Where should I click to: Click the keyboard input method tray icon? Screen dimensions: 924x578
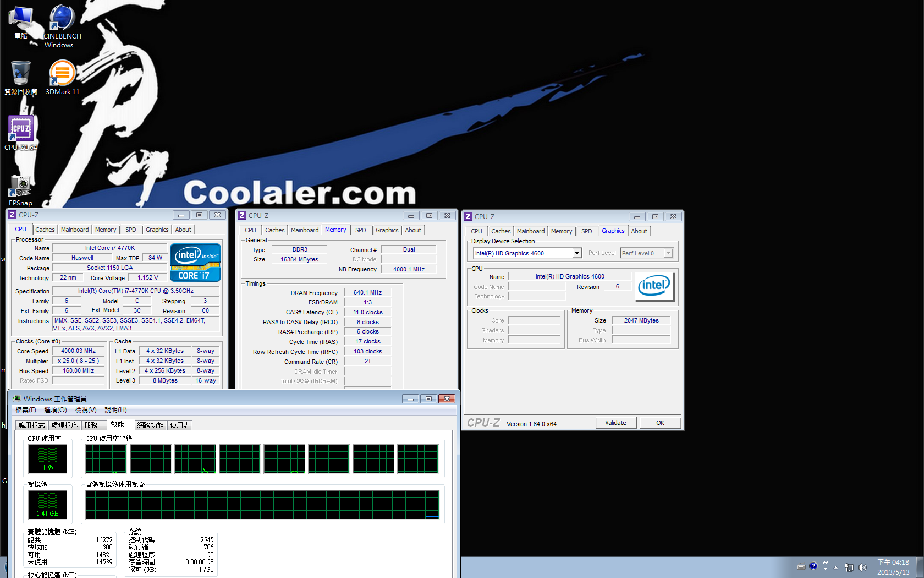[x=801, y=567]
